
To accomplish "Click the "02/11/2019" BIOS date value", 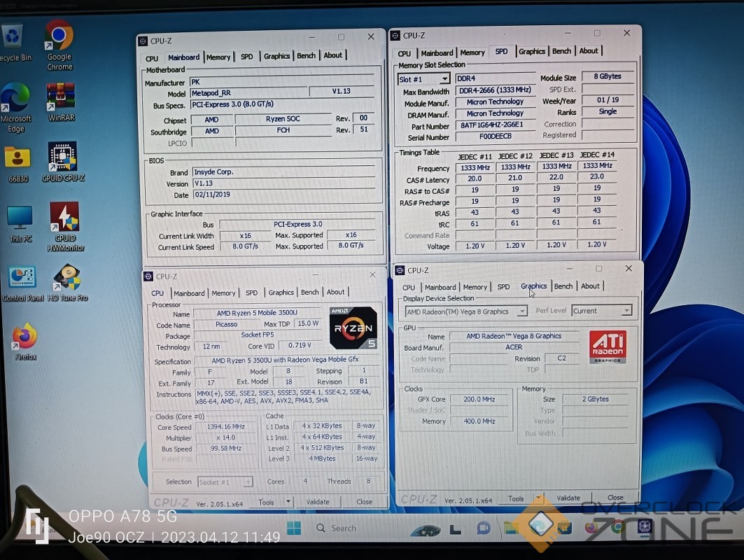I will tap(283, 195).
